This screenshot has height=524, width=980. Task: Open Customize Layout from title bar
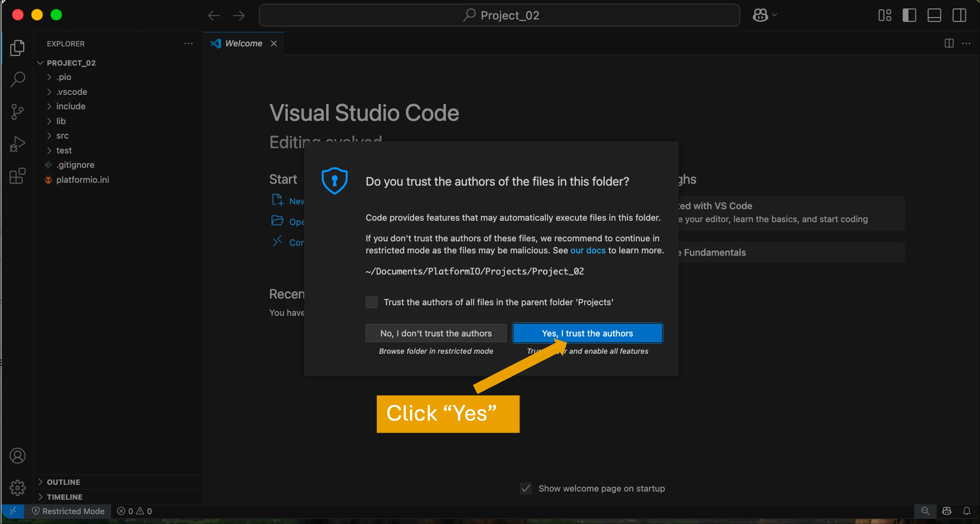pos(884,15)
